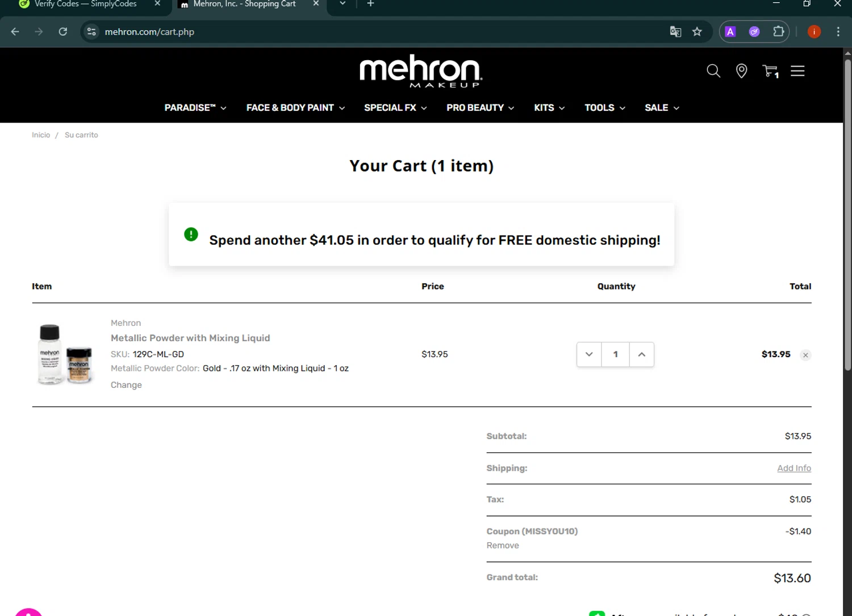Open the store locator pin icon
The width and height of the screenshot is (852, 616).
pyautogui.click(x=741, y=71)
